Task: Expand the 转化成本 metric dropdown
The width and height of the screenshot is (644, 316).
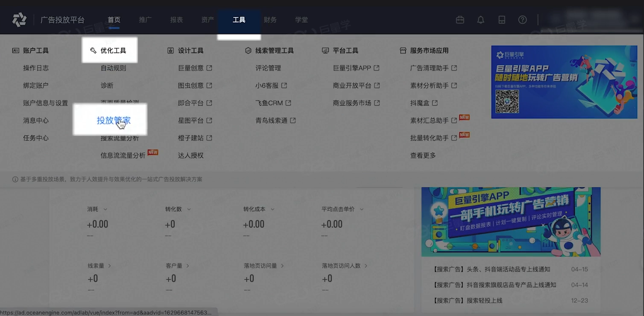Action: point(272,210)
